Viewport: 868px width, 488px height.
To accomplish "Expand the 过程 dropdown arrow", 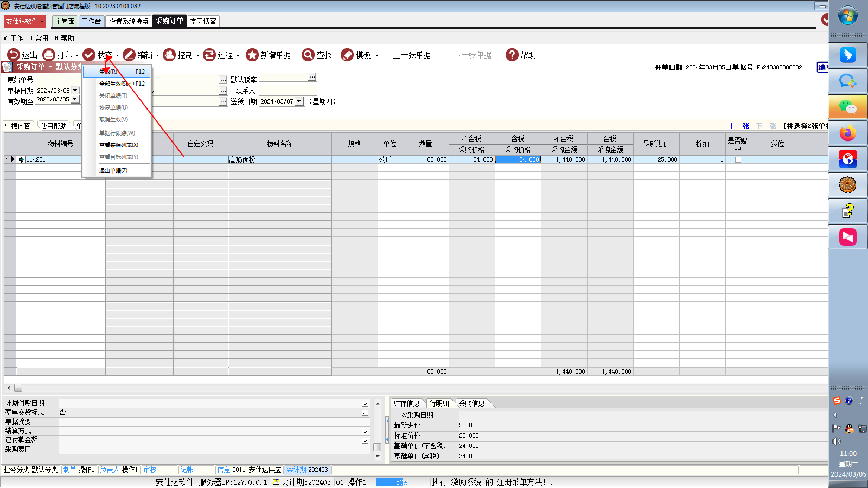I will click(x=238, y=55).
